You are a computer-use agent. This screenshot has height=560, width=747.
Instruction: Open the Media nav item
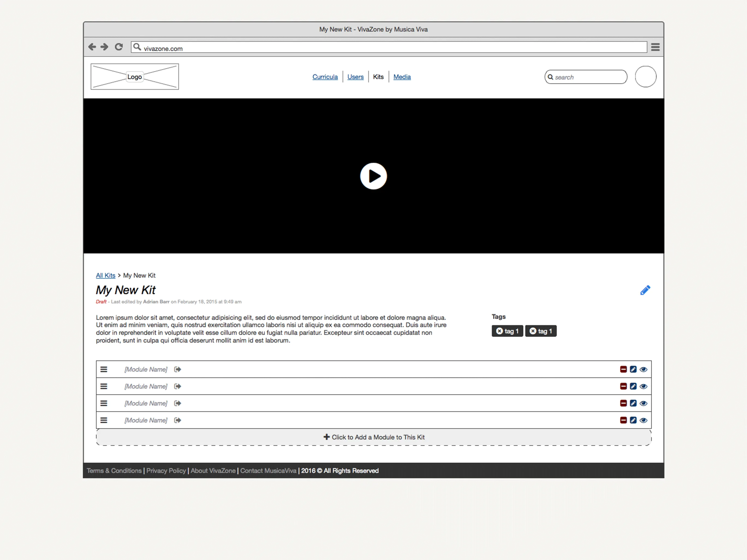coord(402,77)
